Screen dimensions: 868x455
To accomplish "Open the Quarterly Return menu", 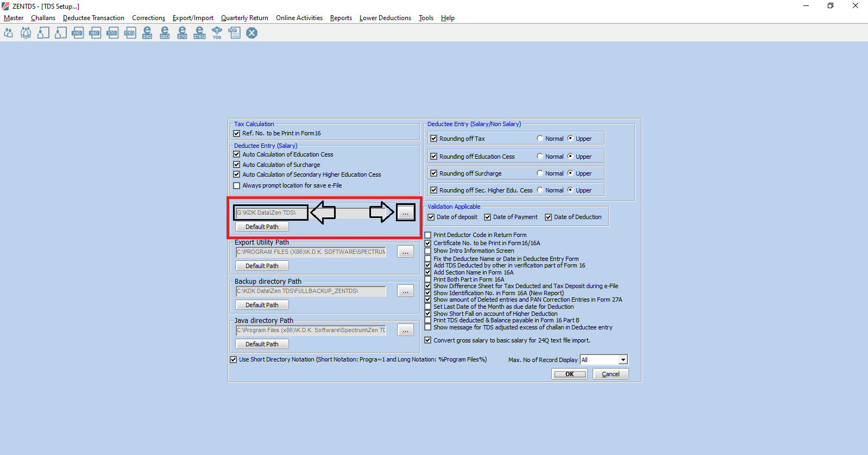I will point(244,18).
